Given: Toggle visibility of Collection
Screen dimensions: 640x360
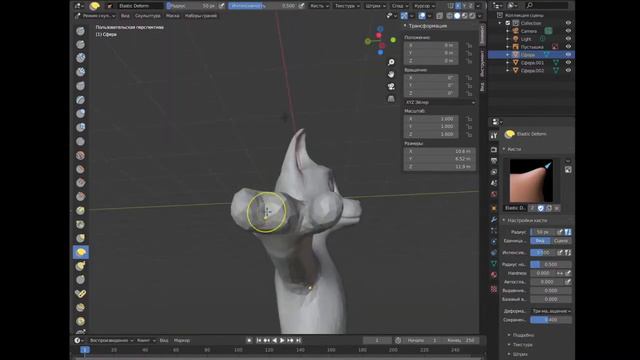Looking at the screenshot, I should click(568, 23).
